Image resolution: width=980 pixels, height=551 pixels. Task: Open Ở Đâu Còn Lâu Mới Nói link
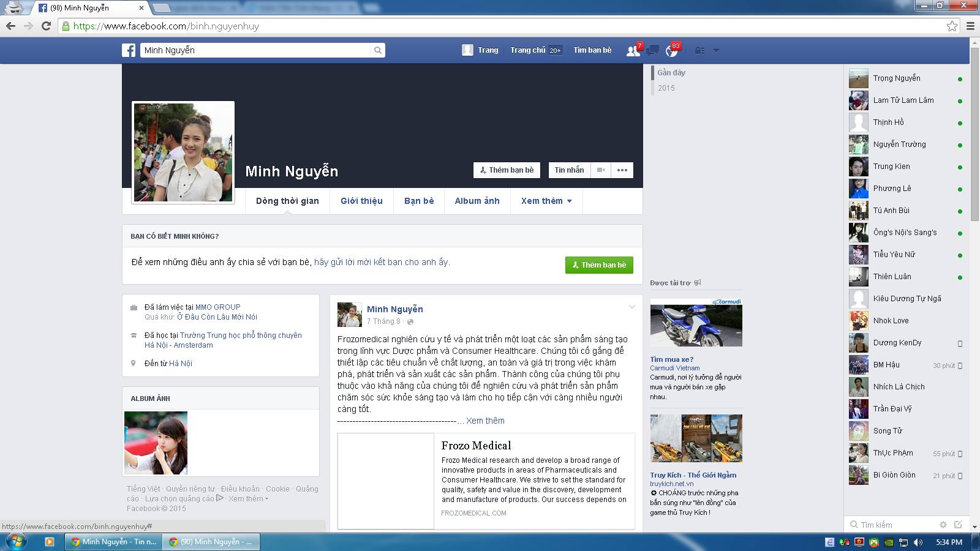(x=217, y=317)
